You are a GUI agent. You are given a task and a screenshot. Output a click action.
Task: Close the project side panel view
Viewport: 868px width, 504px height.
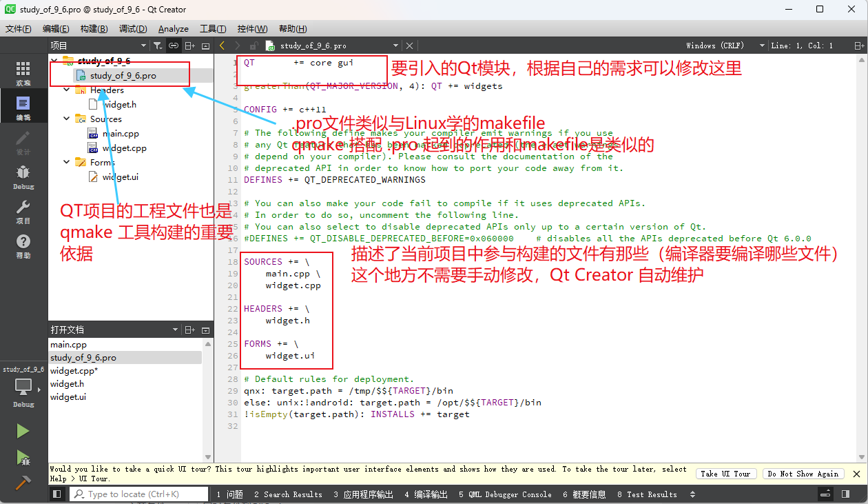(205, 46)
